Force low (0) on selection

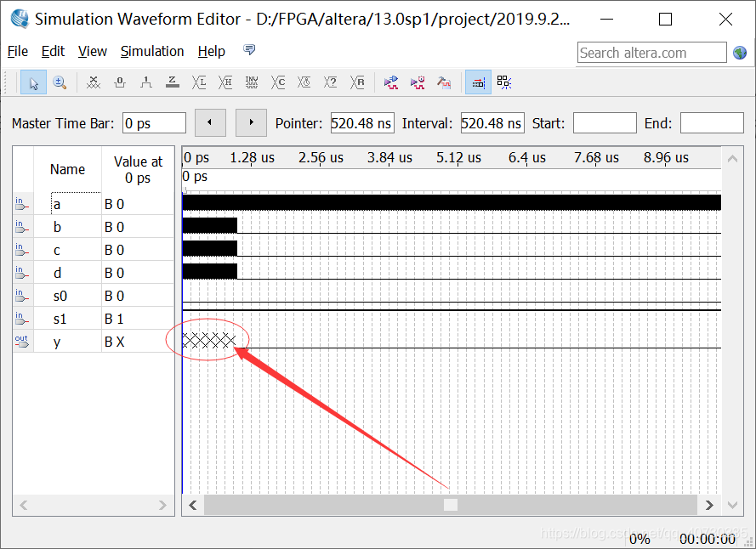pyautogui.click(x=120, y=83)
